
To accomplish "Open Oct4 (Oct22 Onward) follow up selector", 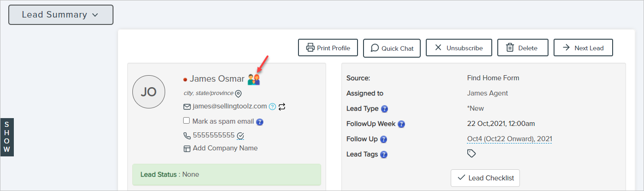I will pyautogui.click(x=509, y=139).
